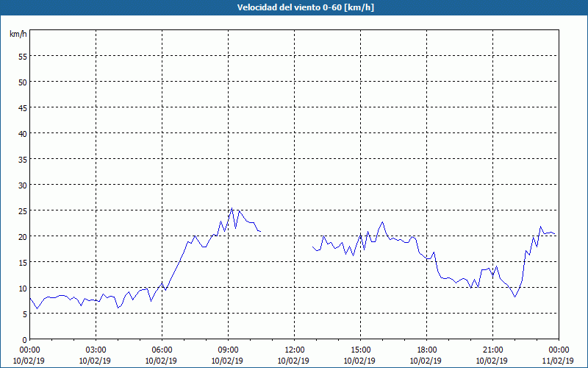Pick the '35' y-axis tick label
Image resolution: width=588 pixels, height=368 pixels.
pyautogui.click(x=23, y=159)
